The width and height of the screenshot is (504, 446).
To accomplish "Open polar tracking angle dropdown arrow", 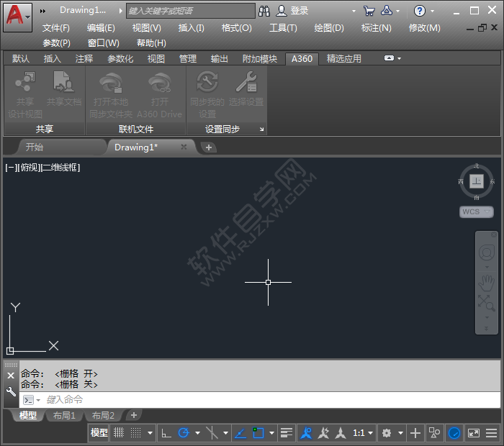I will [198, 433].
